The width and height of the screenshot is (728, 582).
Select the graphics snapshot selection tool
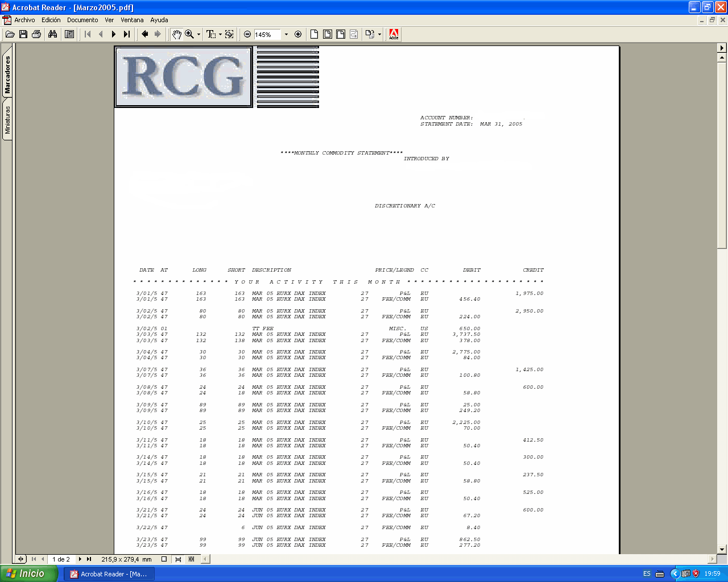(229, 34)
